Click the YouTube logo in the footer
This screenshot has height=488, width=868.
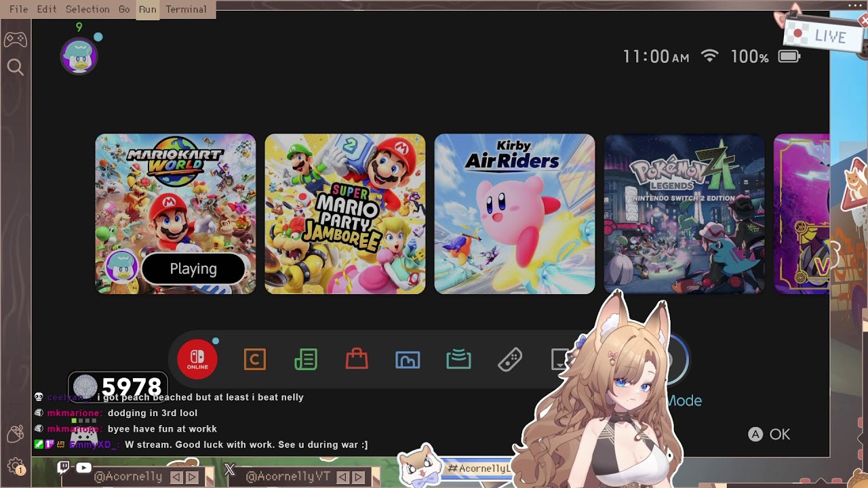pyautogui.click(x=83, y=467)
